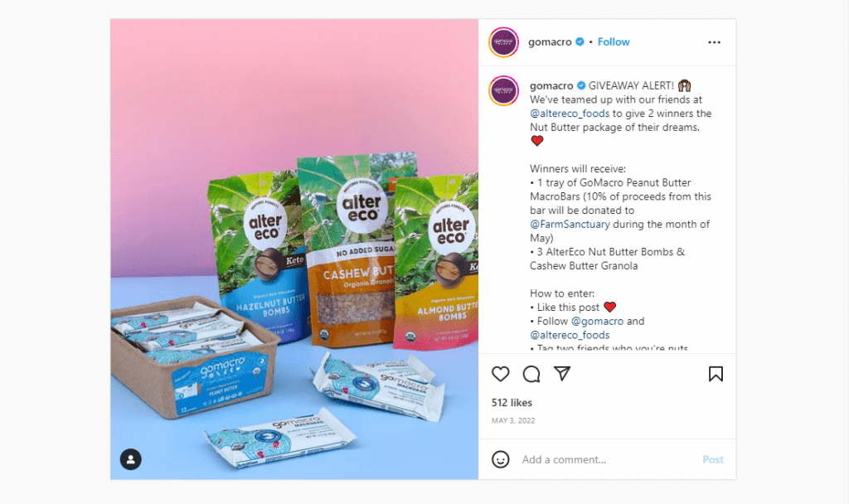Save the post with the bookmark icon

[x=716, y=374]
